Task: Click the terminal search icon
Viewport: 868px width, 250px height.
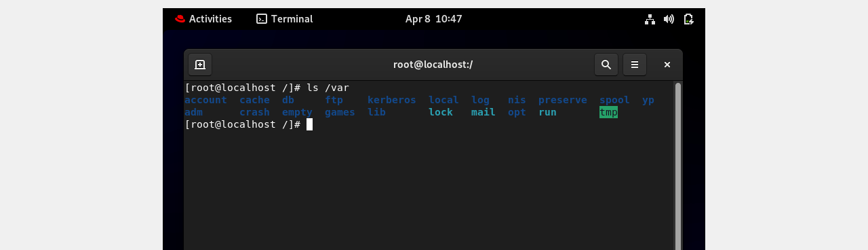Action: tap(606, 65)
